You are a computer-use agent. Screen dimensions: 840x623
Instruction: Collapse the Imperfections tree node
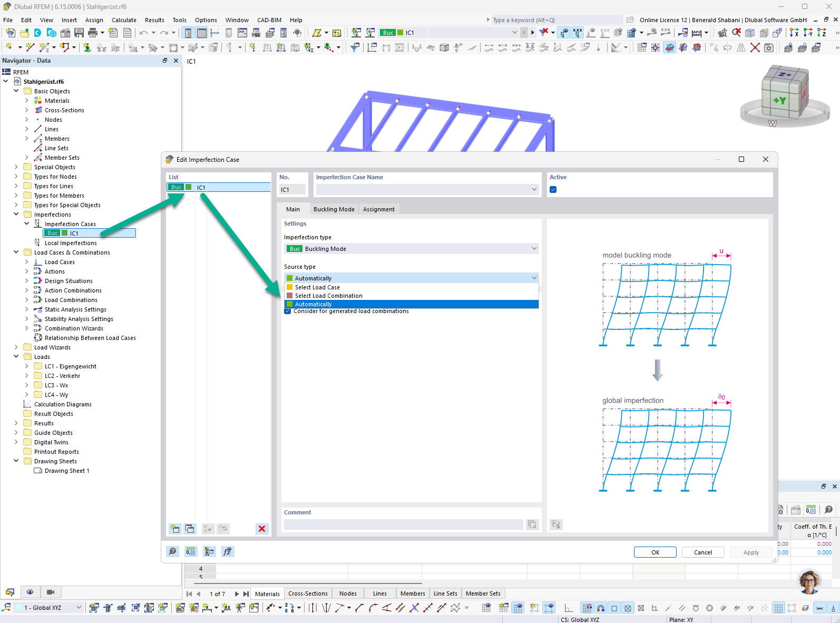coord(16,215)
